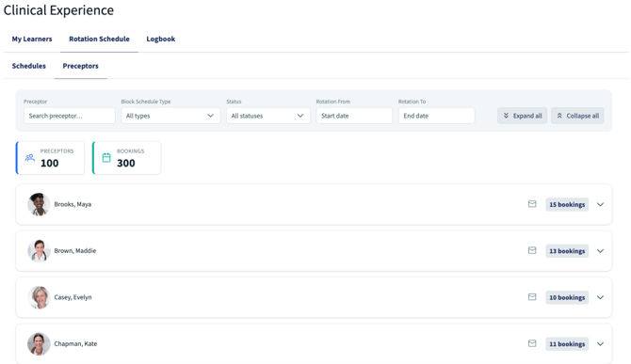The width and height of the screenshot is (631, 364).
Task: Click the name Brooks, Maya
Action: click(73, 204)
